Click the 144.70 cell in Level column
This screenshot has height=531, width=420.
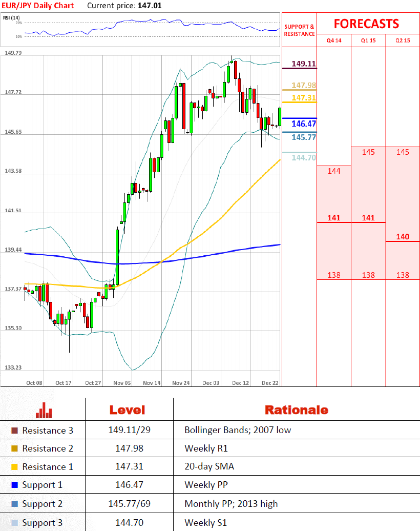click(129, 522)
